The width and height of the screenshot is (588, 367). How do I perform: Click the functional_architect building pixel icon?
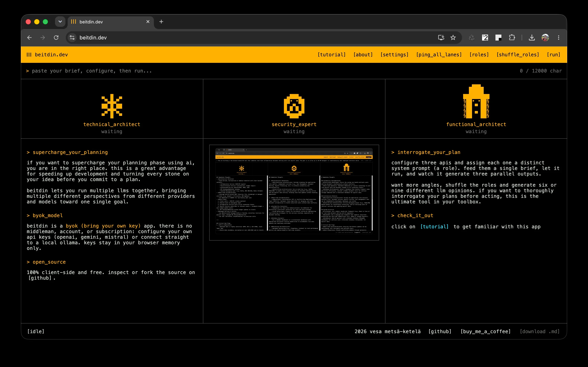pyautogui.click(x=476, y=102)
